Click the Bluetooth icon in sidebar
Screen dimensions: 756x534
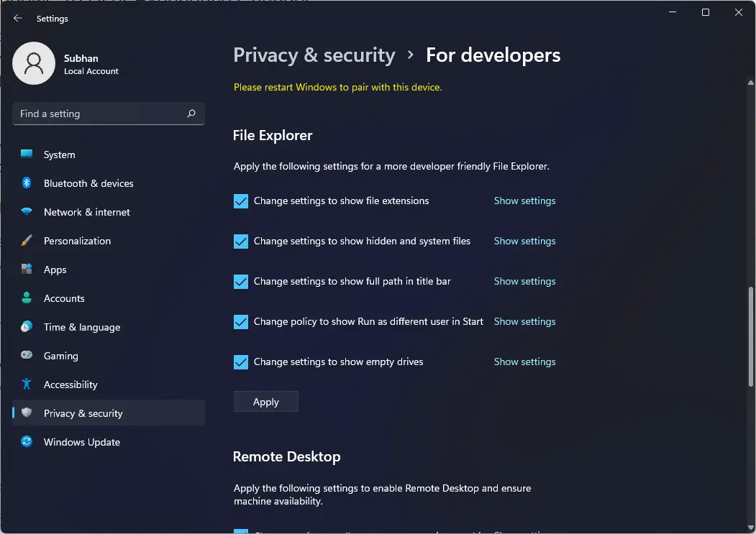(27, 183)
